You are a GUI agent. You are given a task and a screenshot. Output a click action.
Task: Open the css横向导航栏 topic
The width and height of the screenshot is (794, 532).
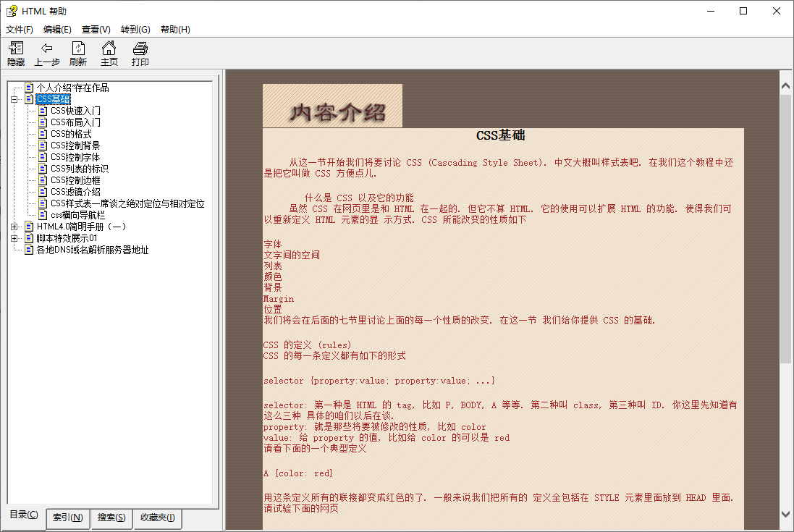tap(77, 215)
